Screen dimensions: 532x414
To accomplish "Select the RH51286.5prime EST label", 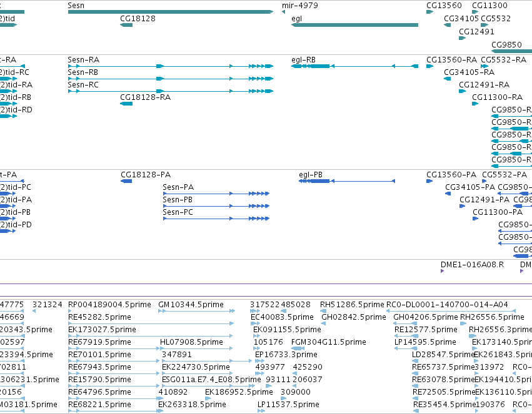I will click(x=352, y=305).
